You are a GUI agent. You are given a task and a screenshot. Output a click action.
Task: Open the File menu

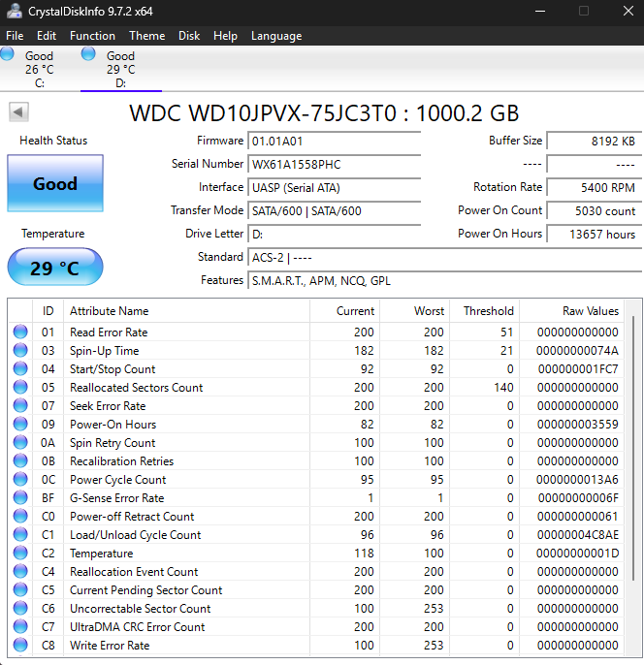point(15,36)
